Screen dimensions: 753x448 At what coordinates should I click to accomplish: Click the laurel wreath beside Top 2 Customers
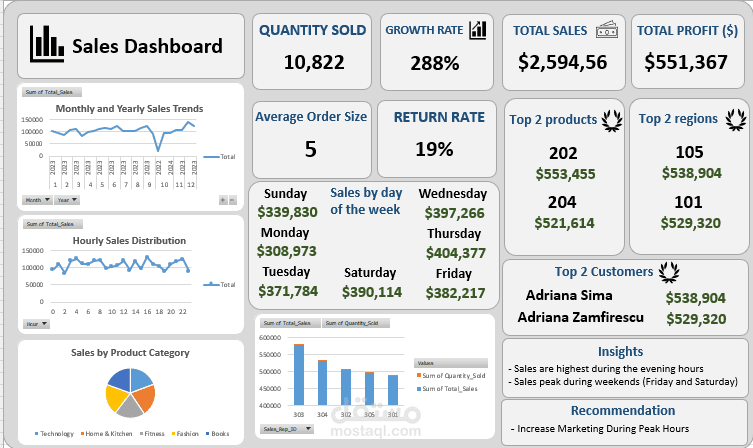point(669,272)
